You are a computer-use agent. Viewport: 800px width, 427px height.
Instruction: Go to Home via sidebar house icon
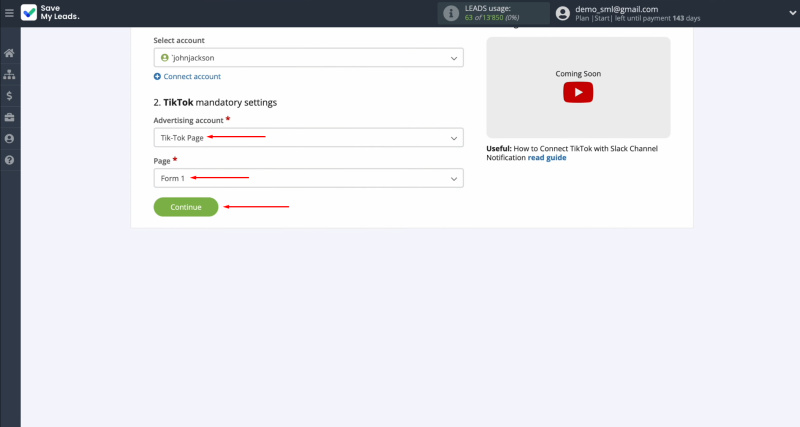point(9,53)
